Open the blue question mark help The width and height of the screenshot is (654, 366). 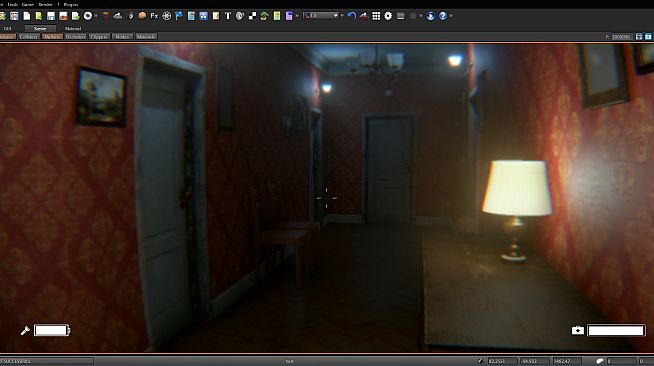tap(443, 16)
